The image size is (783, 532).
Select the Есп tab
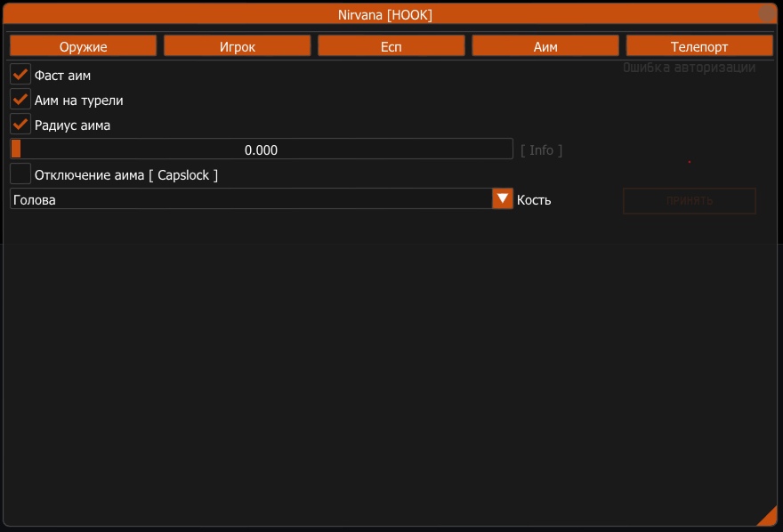click(x=391, y=46)
